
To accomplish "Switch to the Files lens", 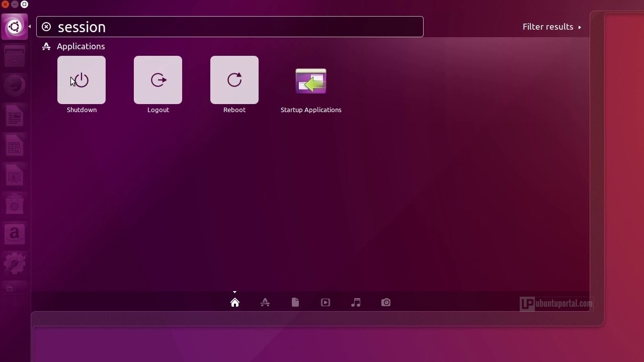I will click(x=295, y=302).
